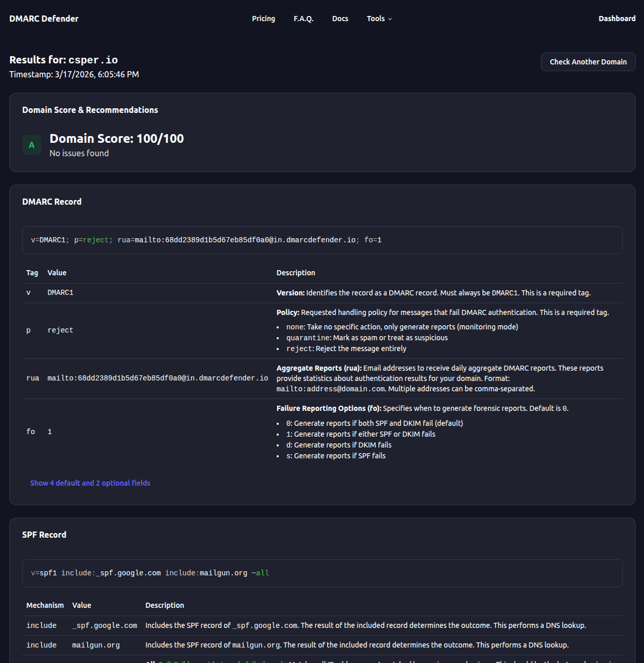Click the Domain Score & Recommendations heading
Image resolution: width=644 pixels, height=663 pixels.
click(x=90, y=109)
